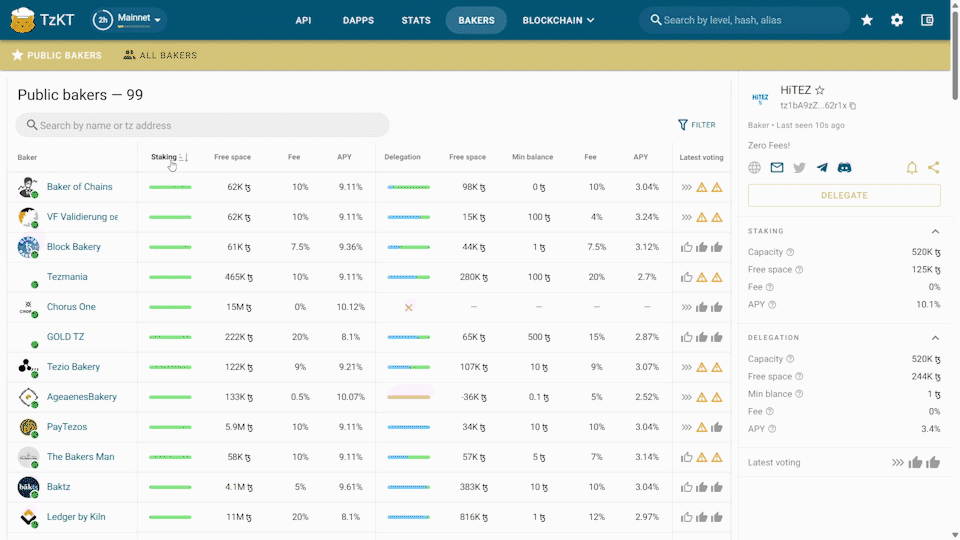This screenshot has height=540, width=960.
Task: Show help for delegation Min blance
Action: pyautogui.click(x=799, y=394)
